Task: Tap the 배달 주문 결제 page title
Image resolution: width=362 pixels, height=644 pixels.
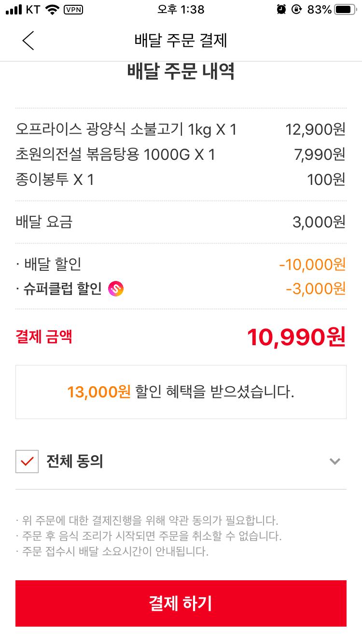Action: [181, 41]
